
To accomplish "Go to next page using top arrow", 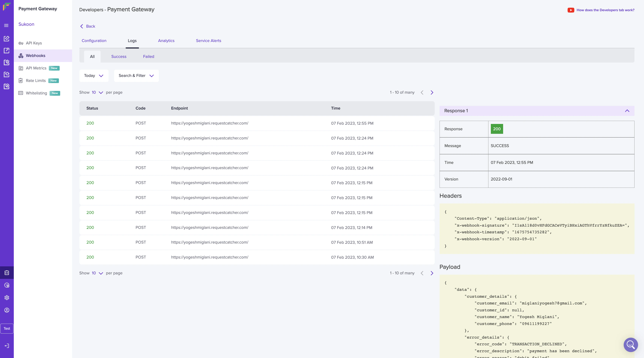I will (432, 93).
